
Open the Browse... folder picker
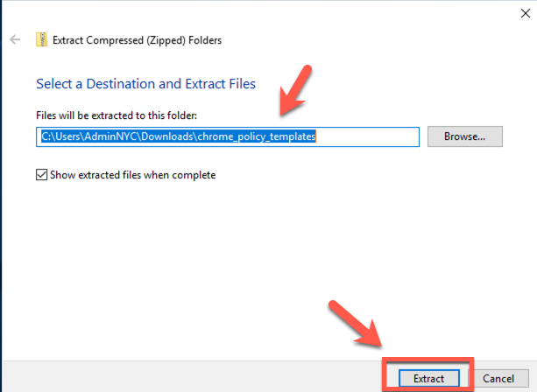point(464,136)
